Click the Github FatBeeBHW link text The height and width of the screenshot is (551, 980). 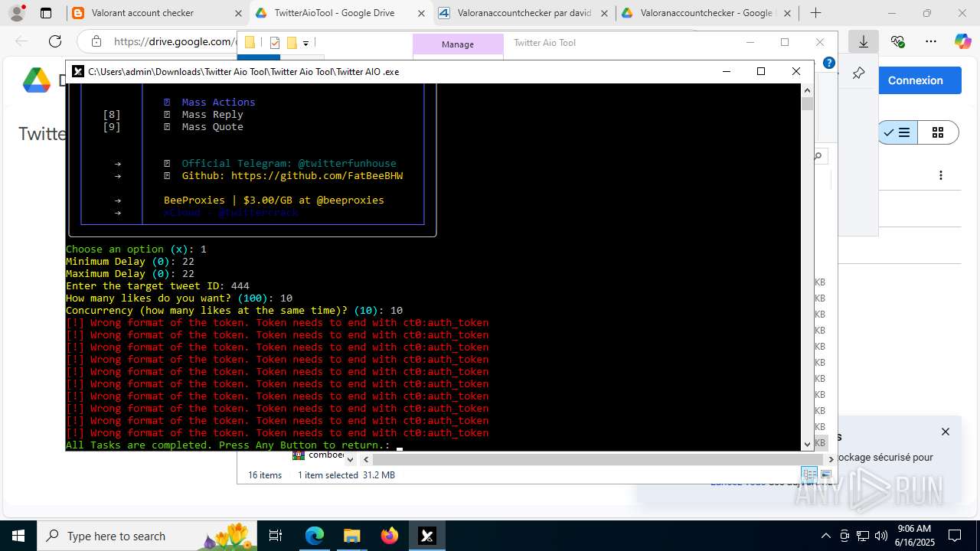pyautogui.click(x=292, y=176)
